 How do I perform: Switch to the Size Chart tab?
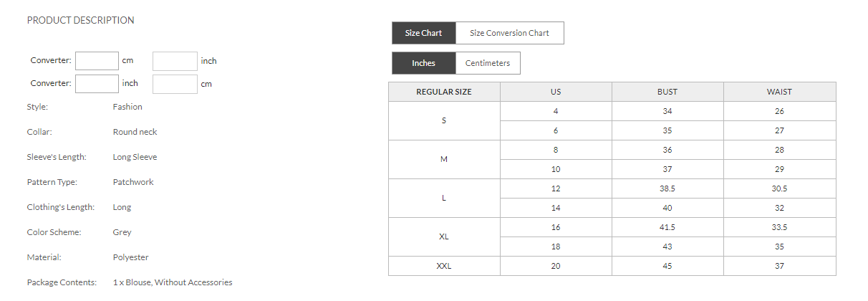click(423, 33)
